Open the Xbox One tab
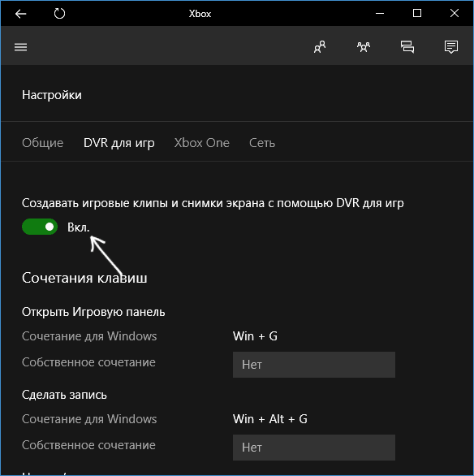 (201, 143)
